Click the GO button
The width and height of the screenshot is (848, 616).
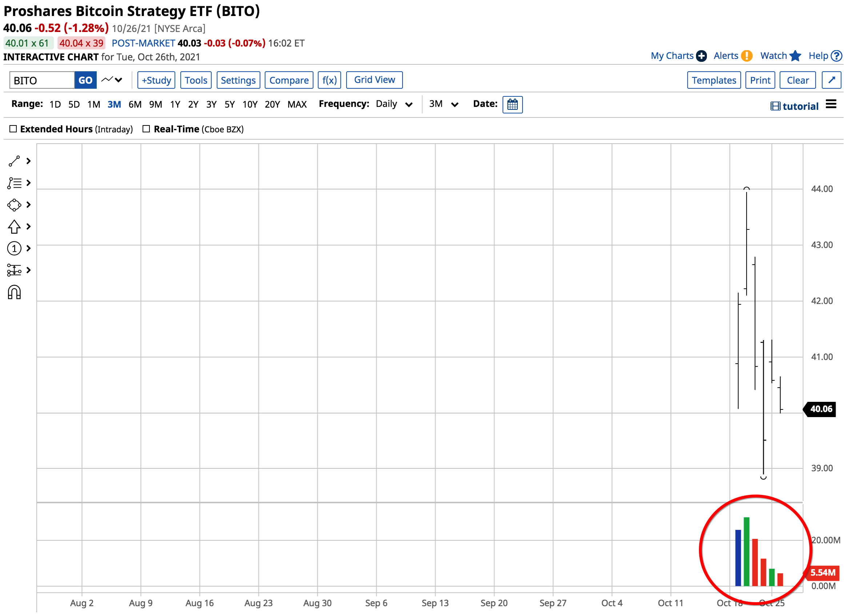85,80
